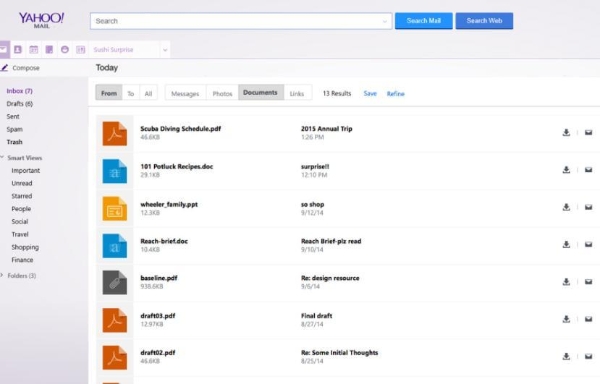The image size is (600, 384).
Task: Open the email for draft02.pdf
Action: pos(589,356)
